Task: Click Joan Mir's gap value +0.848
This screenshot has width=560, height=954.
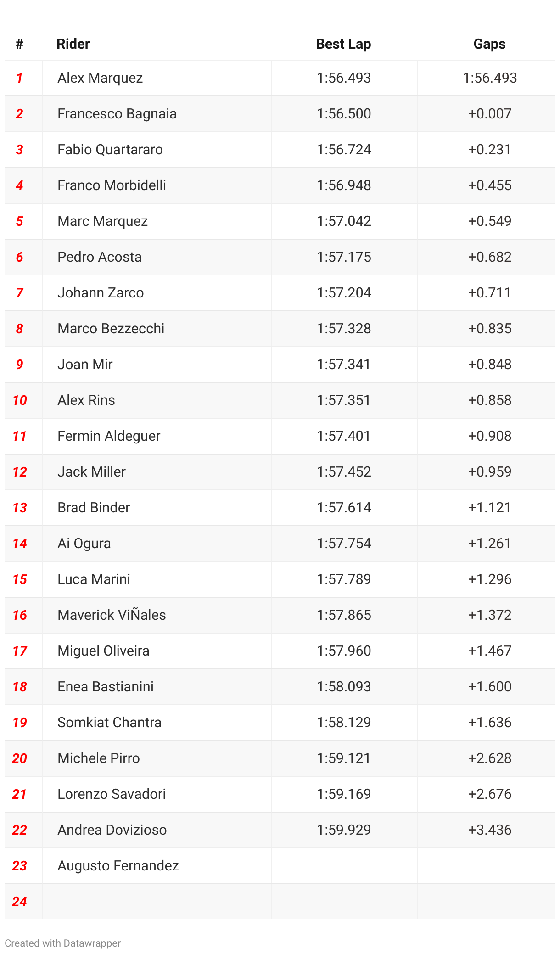Action: pos(489,365)
